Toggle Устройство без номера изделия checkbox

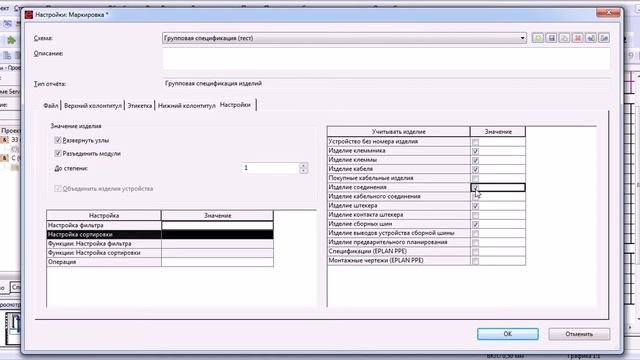click(476, 142)
